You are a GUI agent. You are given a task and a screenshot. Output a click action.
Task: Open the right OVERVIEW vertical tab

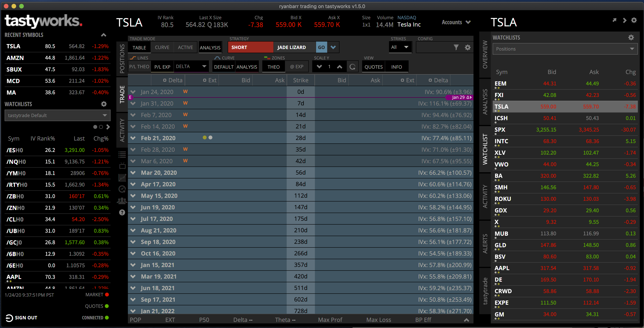coord(485,55)
